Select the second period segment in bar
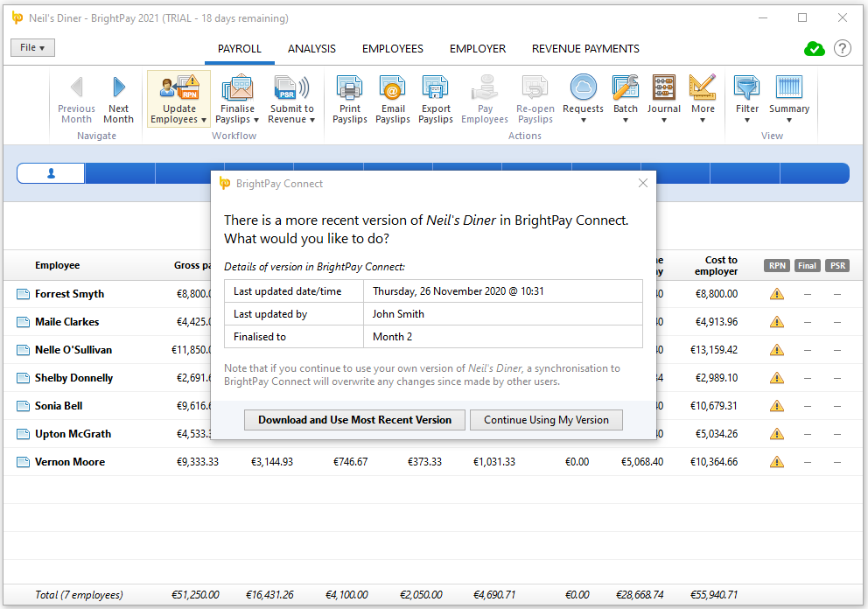The height and width of the screenshot is (609, 868). 120,173
